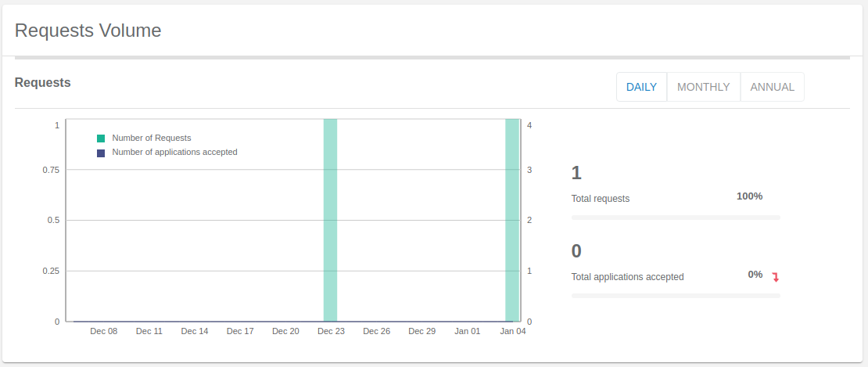868x367 pixels.
Task: Click the 0.75 left axis value
Action: [51, 170]
